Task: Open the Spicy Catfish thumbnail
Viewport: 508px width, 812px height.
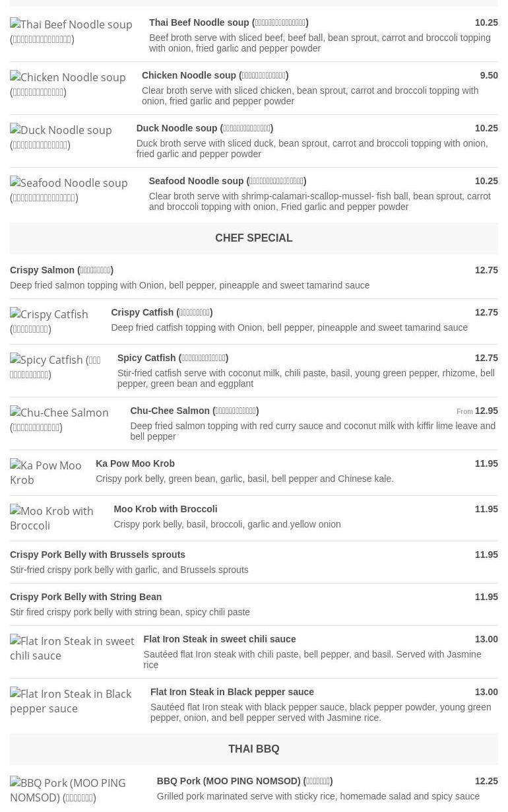Action: pos(55,367)
